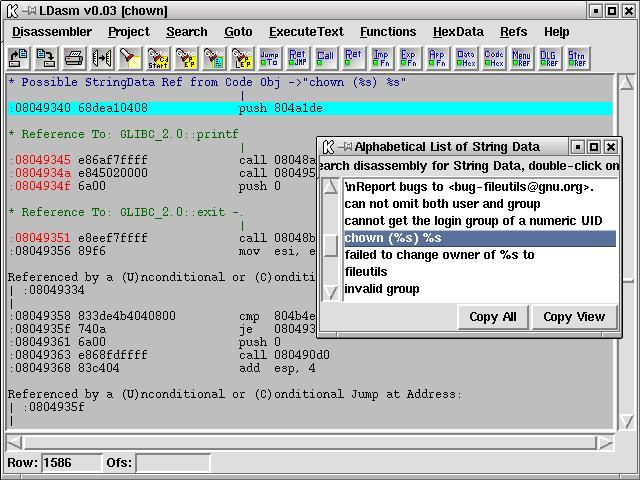Click line 'call 080490d0'
The height and width of the screenshot is (480, 640).
(284, 355)
